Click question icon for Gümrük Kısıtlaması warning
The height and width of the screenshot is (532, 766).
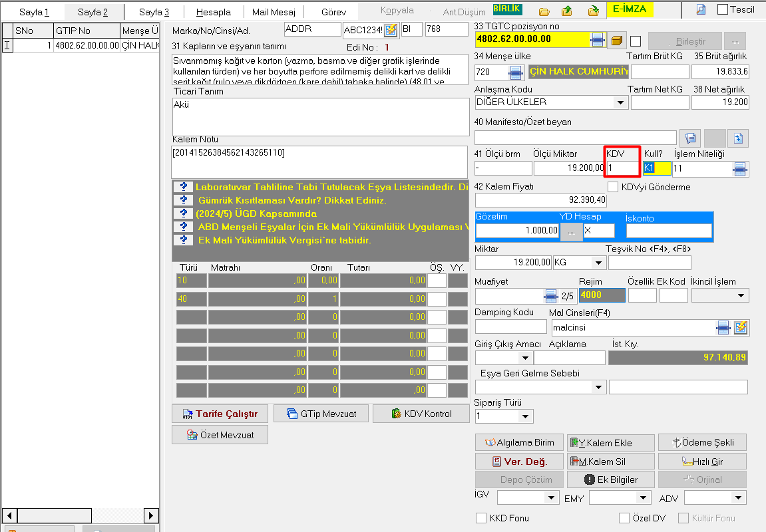tap(183, 200)
